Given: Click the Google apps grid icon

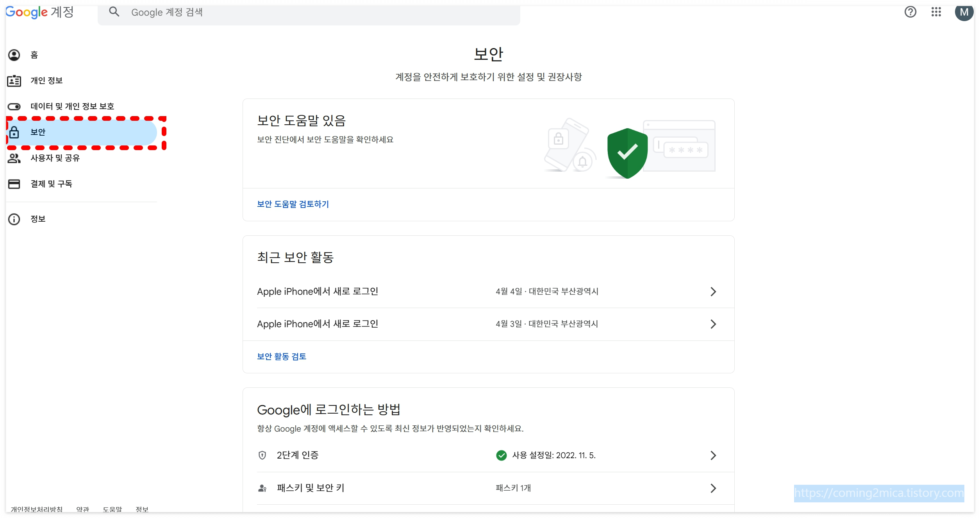Looking at the screenshot, I should click(936, 12).
